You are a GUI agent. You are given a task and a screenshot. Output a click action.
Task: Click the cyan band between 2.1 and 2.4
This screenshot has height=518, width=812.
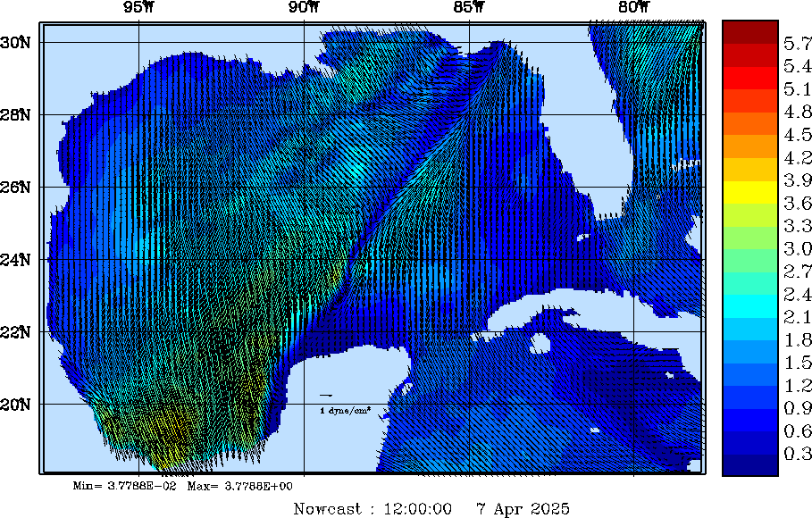(750, 306)
